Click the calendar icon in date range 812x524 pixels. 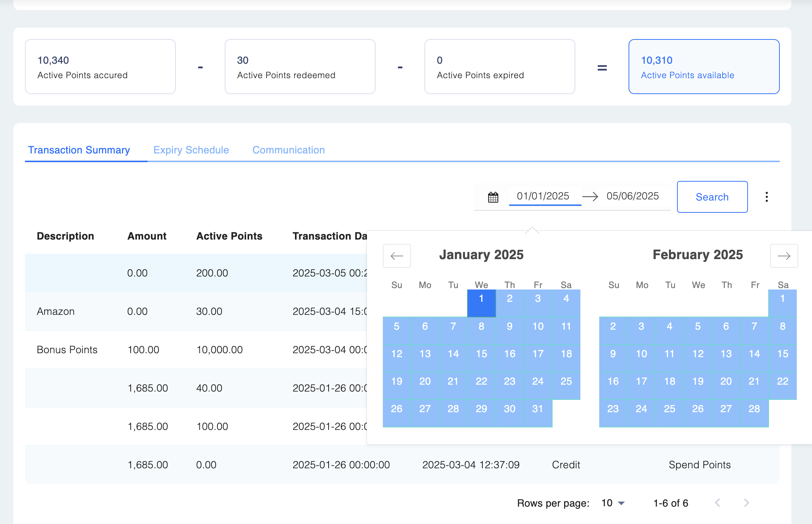[493, 197]
